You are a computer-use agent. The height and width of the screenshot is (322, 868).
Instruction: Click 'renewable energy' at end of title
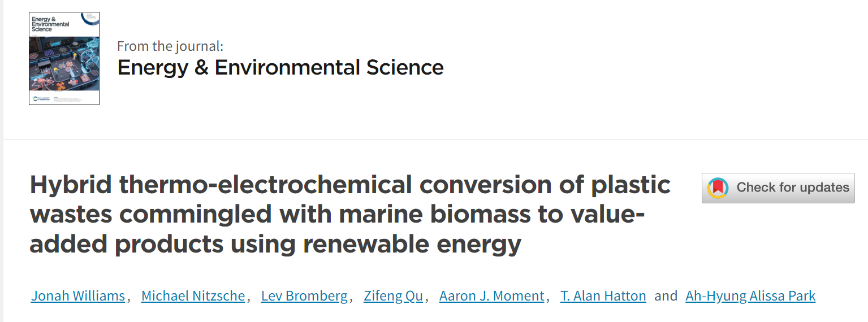click(x=412, y=244)
